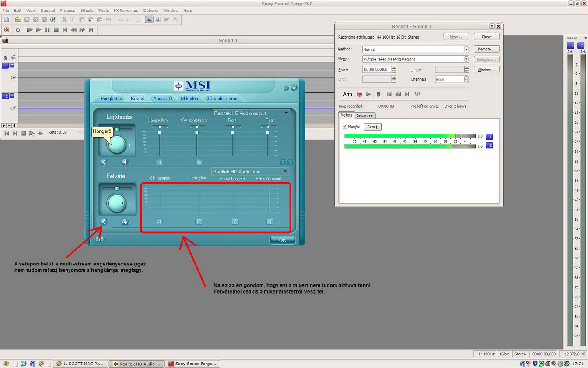Open Realtek HD Audio taskbar button
Viewport: 588px width, 368px height.
pos(136,364)
